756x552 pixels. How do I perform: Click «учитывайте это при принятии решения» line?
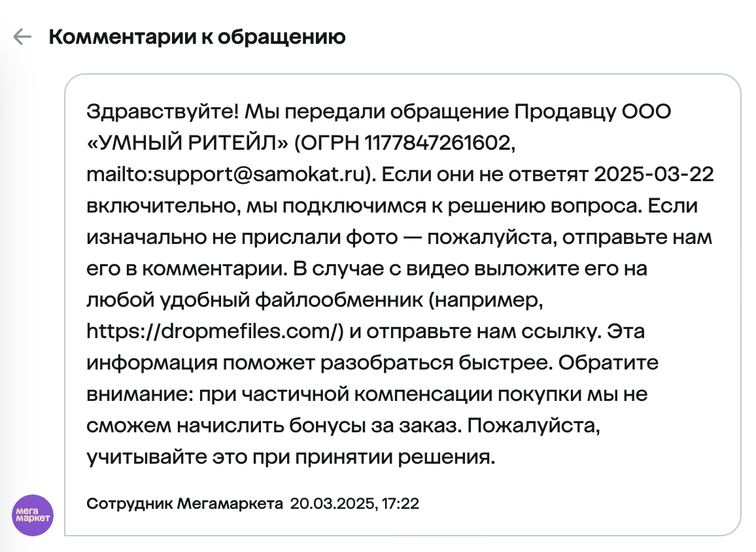[x=291, y=457]
